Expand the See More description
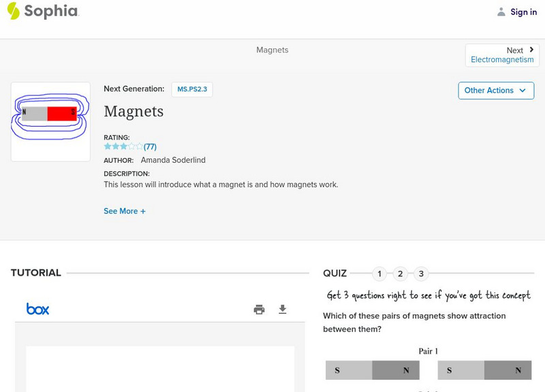 pos(125,211)
